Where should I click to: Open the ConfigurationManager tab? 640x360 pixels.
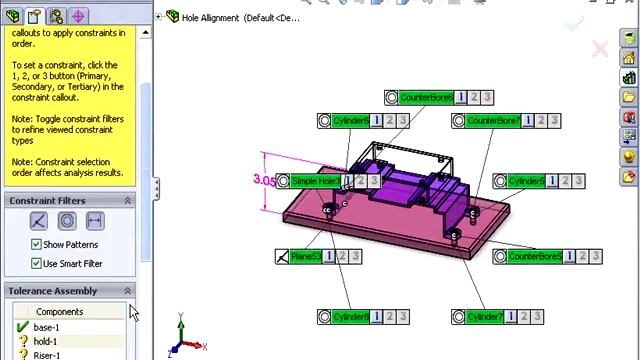pyautogui.click(x=56, y=16)
